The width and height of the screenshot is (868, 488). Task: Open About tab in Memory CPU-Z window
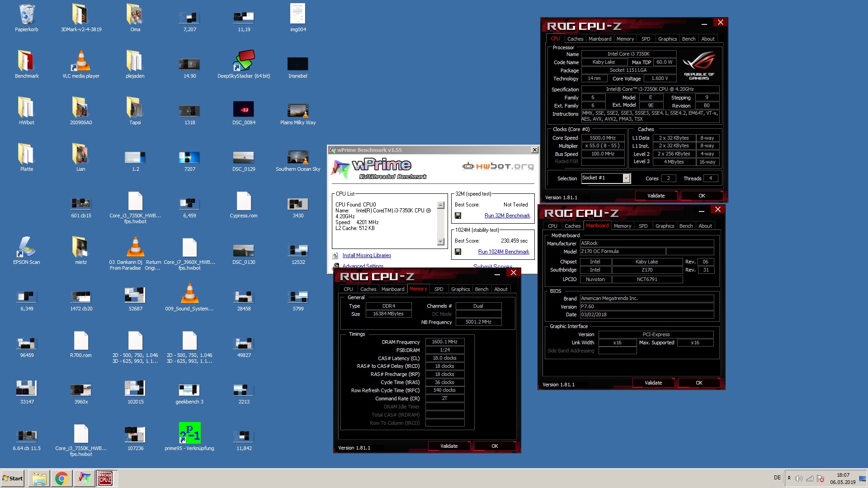pos(500,289)
